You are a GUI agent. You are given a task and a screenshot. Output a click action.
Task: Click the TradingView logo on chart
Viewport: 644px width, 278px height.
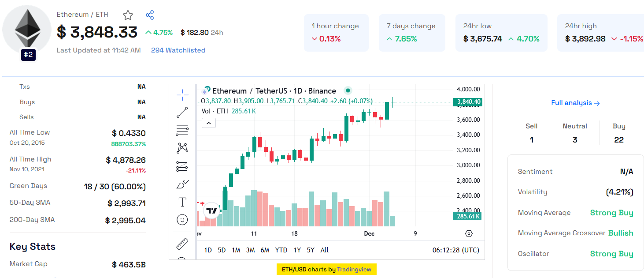pyautogui.click(x=212, y=211)
